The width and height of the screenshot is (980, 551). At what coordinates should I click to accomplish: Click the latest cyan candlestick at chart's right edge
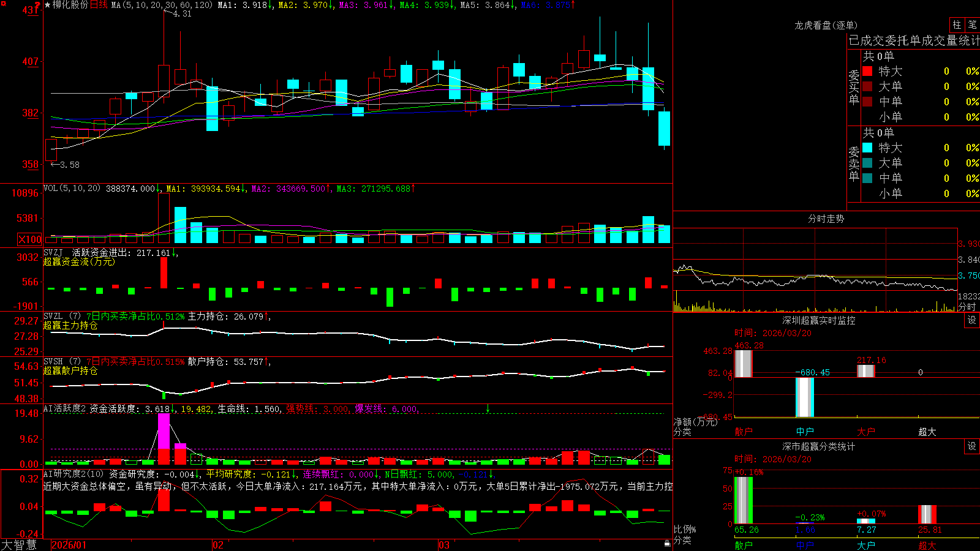[x=664, y=129]
